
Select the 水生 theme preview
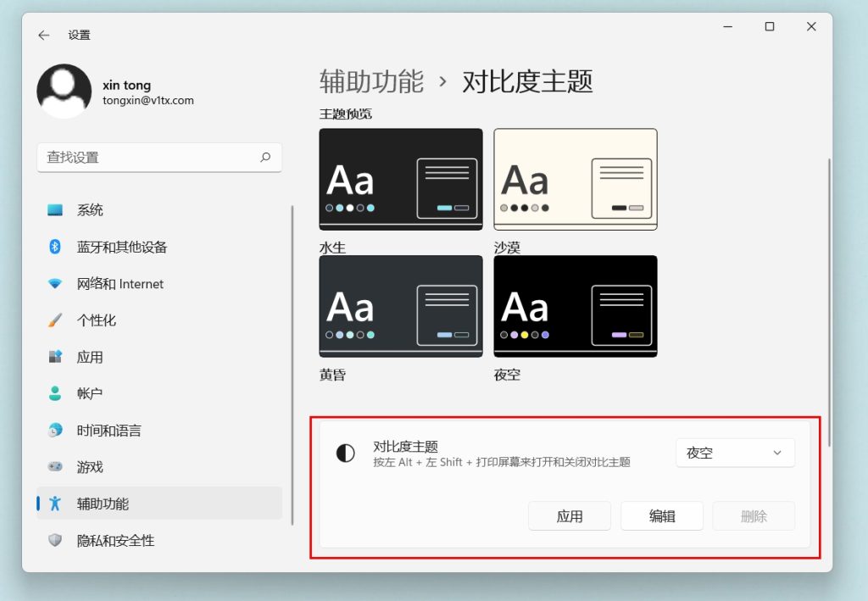401,180
